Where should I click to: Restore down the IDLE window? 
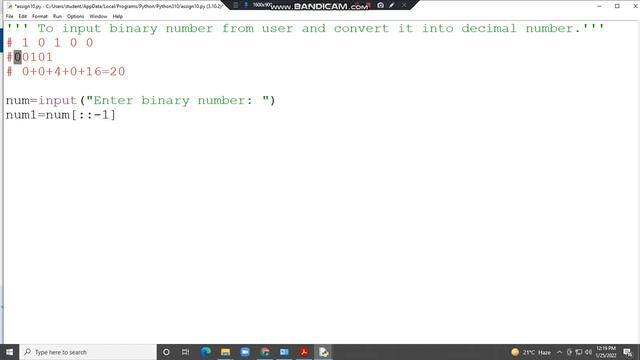(x=617, y=6)
